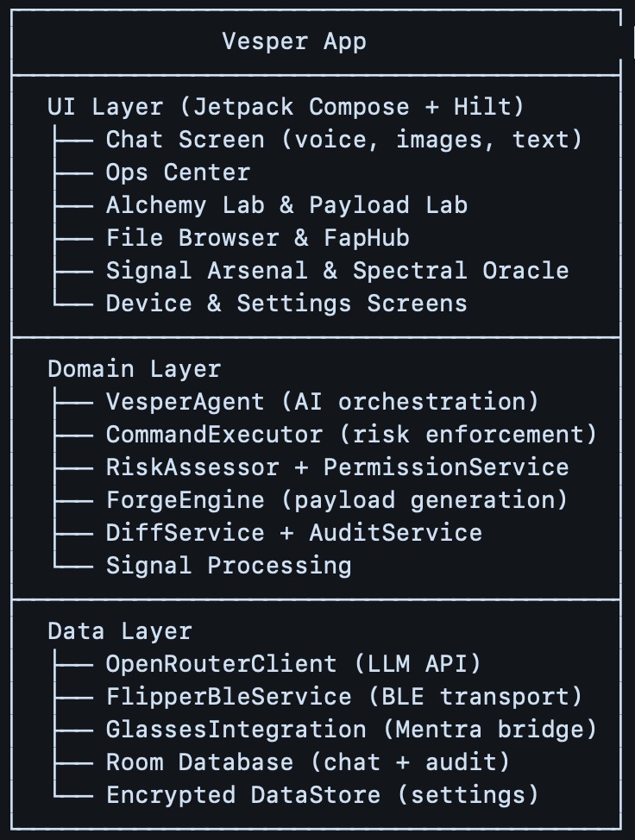The image size is (635, 840).
Task: Click the Chat Screen entry
Action: (343, 140)
